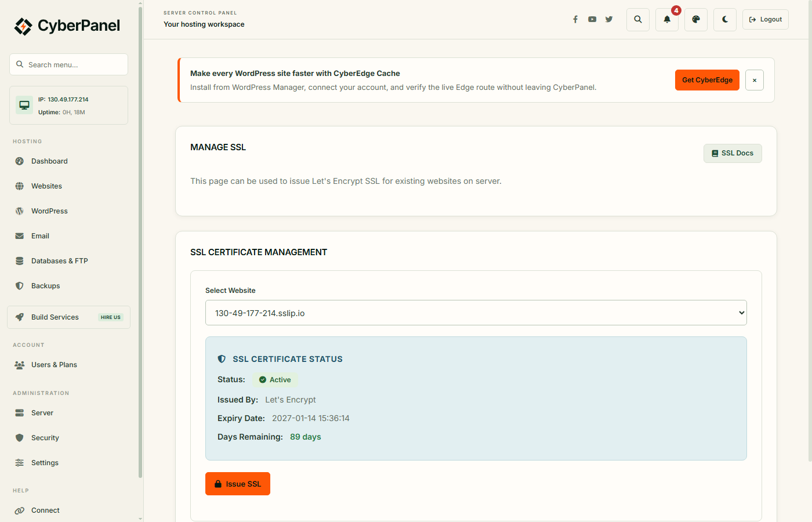Select the expiry date 2027-01-14 15:36:14
Screen dimensions: 812x522
[311, 418]
